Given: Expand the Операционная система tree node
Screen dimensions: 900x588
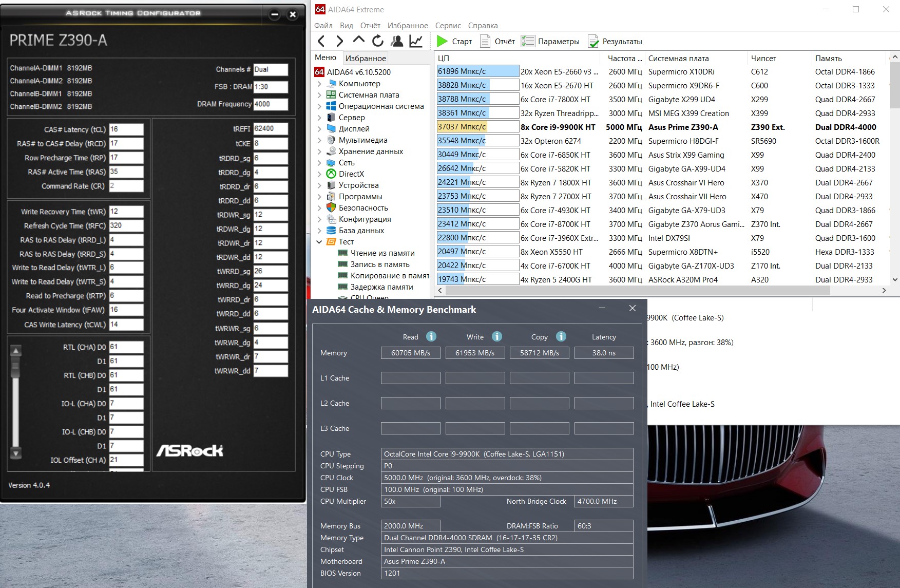Looking at the screenshot, I should coord(319,106).
